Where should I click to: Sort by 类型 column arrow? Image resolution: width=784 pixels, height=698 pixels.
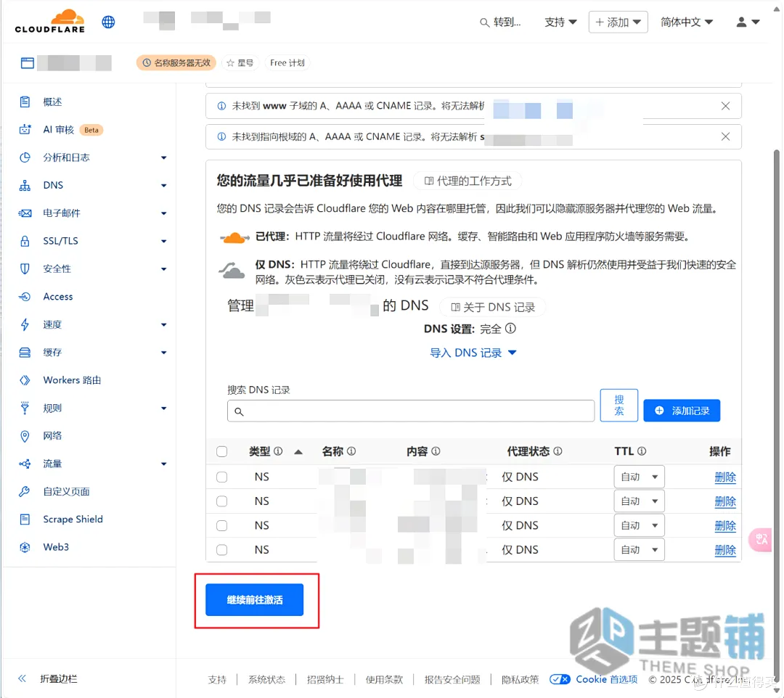coord(298,452)
